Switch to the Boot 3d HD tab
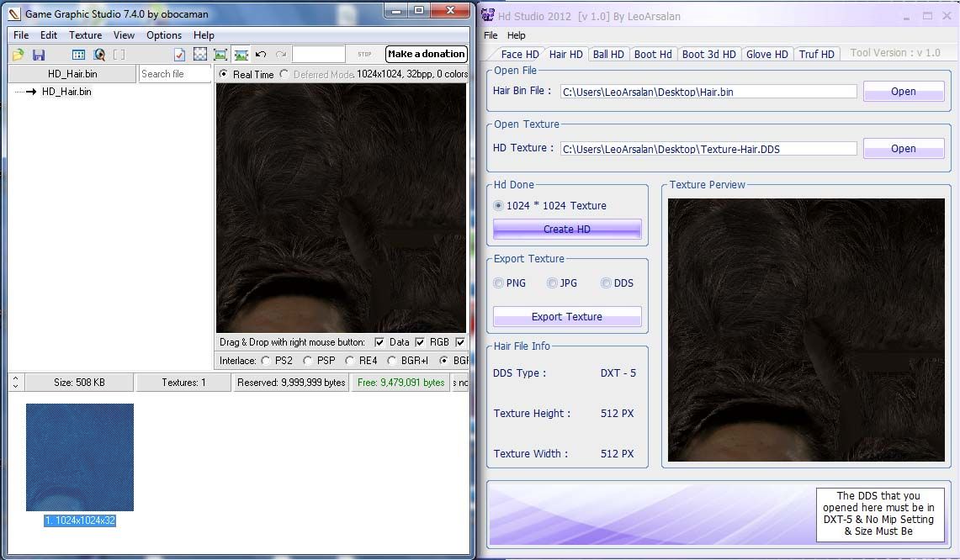 pos(708,54)
